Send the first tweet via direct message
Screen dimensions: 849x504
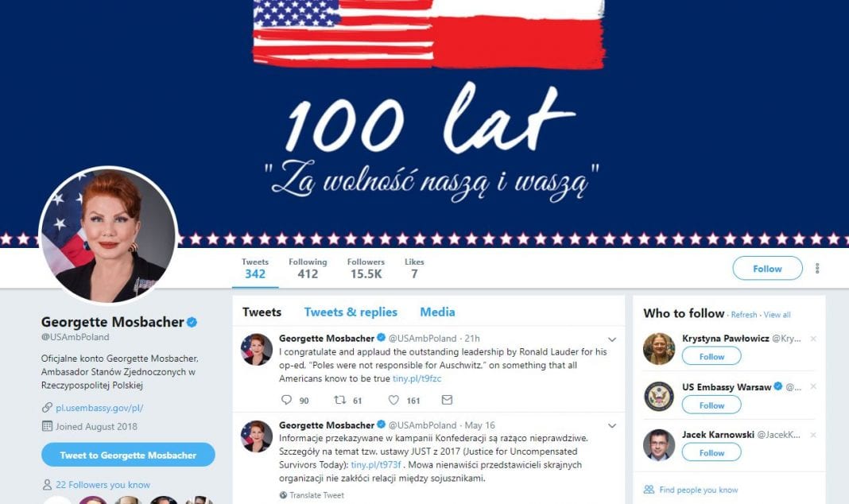pyautogui.click(x=447, y=400)
